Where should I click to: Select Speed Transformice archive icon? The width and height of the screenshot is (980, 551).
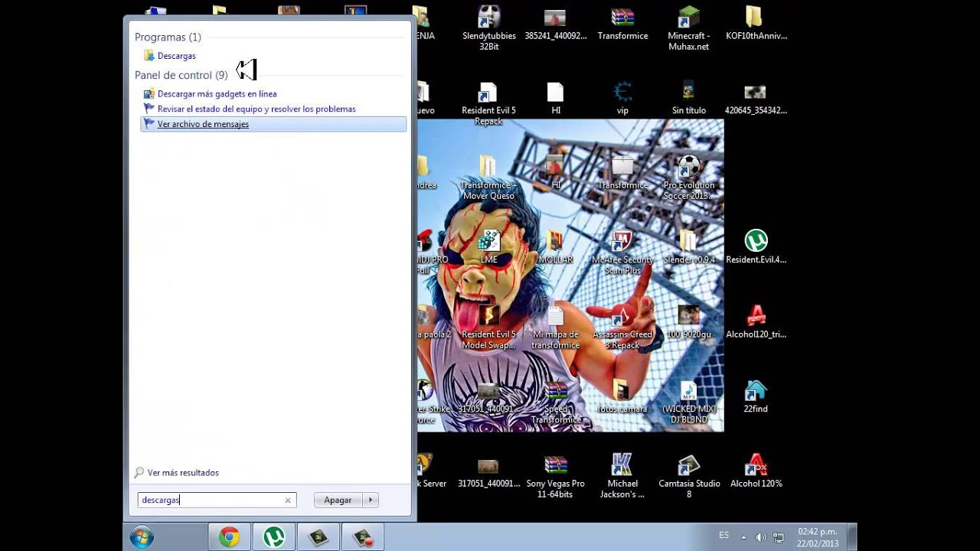point(556,402)
